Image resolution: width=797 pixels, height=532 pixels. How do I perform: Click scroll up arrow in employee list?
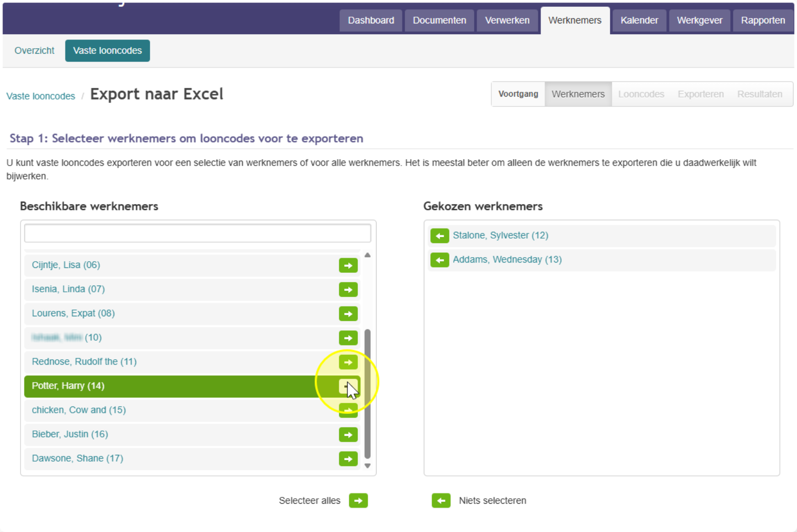coord(368,255)
